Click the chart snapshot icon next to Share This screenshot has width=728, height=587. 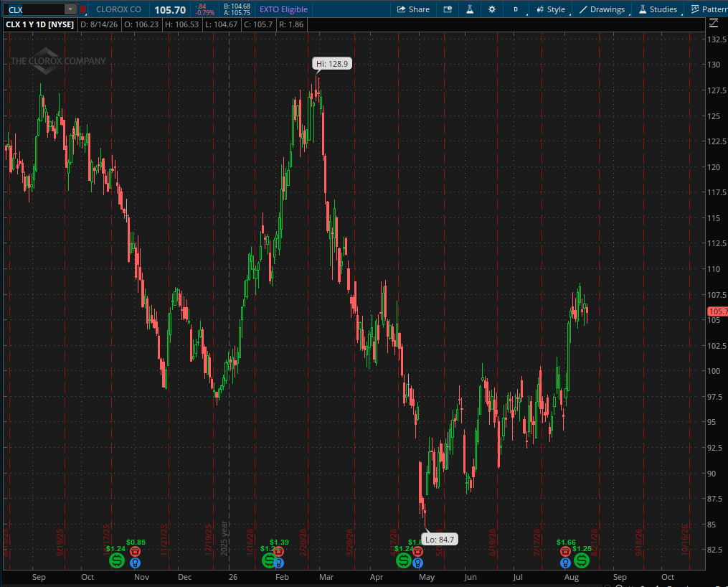pos(448,9)
